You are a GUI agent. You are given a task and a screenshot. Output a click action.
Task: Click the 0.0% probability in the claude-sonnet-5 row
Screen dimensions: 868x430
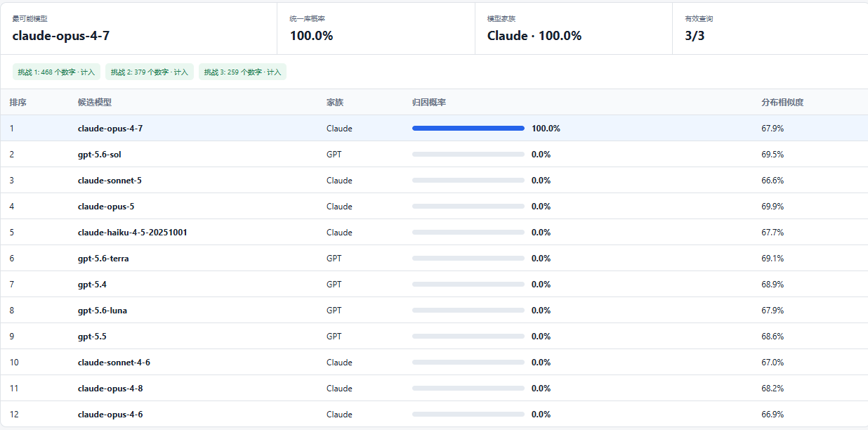pos(541,181)
